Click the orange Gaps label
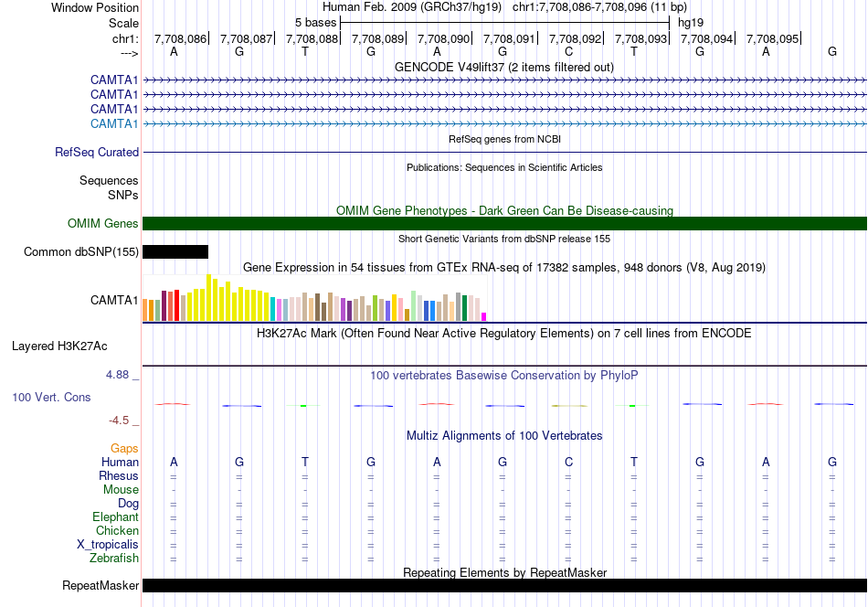Image resolution: width=868 pixels, height=607 pixels. tap(124, 448)
